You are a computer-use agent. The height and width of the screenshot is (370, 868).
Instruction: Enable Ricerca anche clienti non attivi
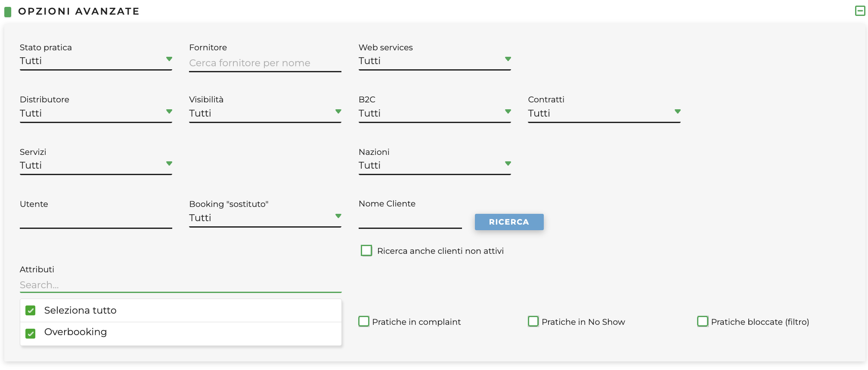pos(366,250)
